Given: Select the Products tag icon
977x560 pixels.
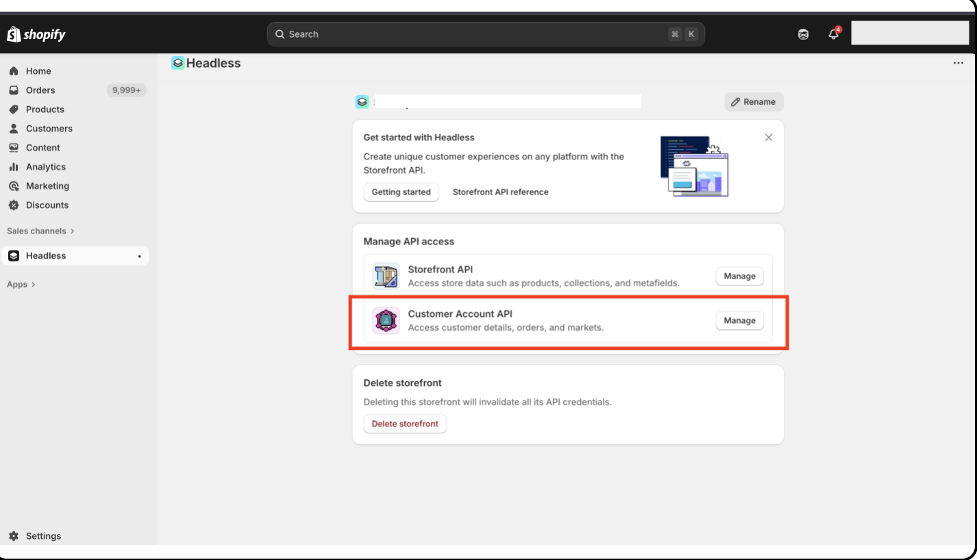Looking at the screenshot, I should [14, 110].
